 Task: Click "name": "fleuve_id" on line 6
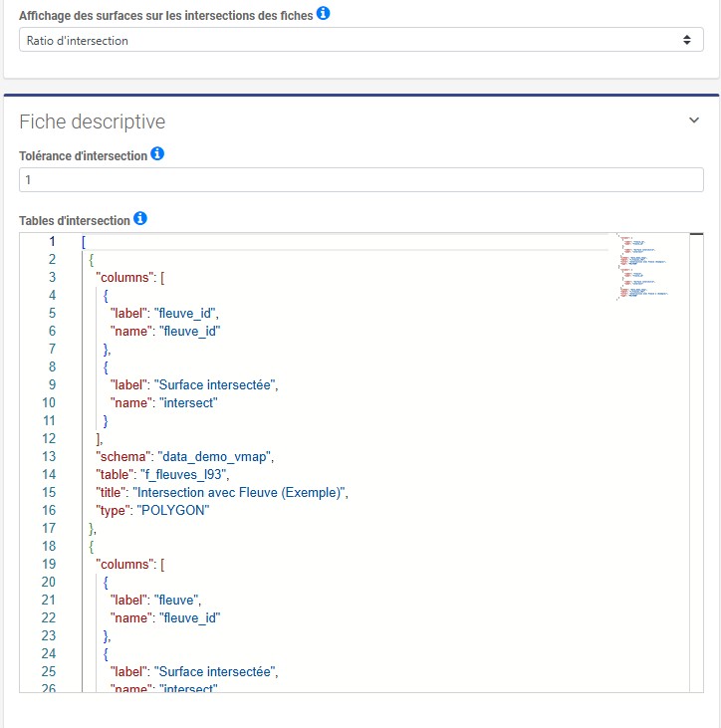[165, 331]
